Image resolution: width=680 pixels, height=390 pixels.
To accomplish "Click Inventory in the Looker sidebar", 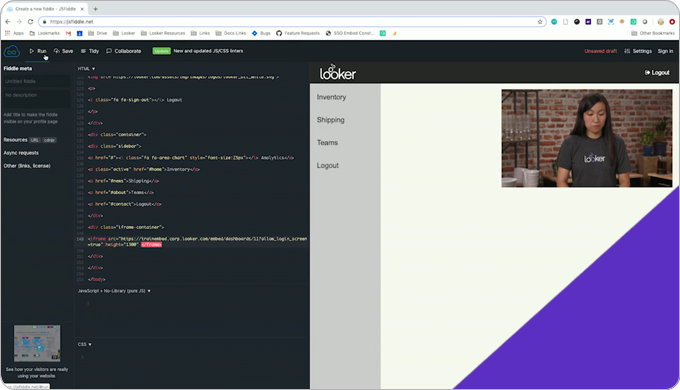I will pyautogui.click(x=331, y=97).
